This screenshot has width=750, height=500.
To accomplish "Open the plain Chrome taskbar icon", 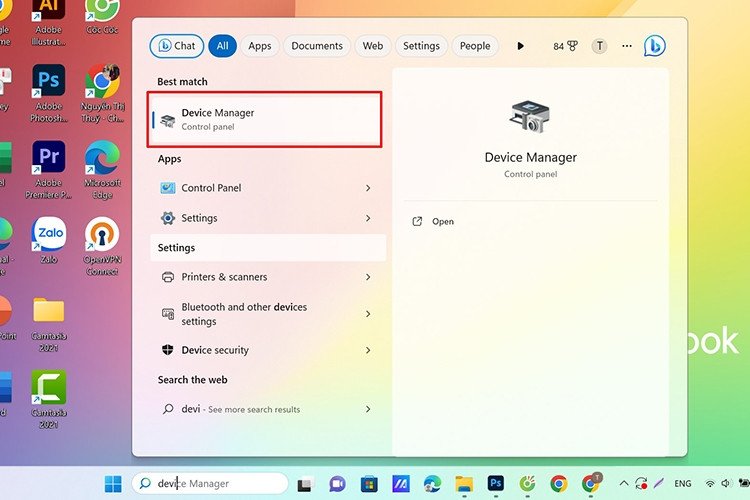I will [559, 484].
